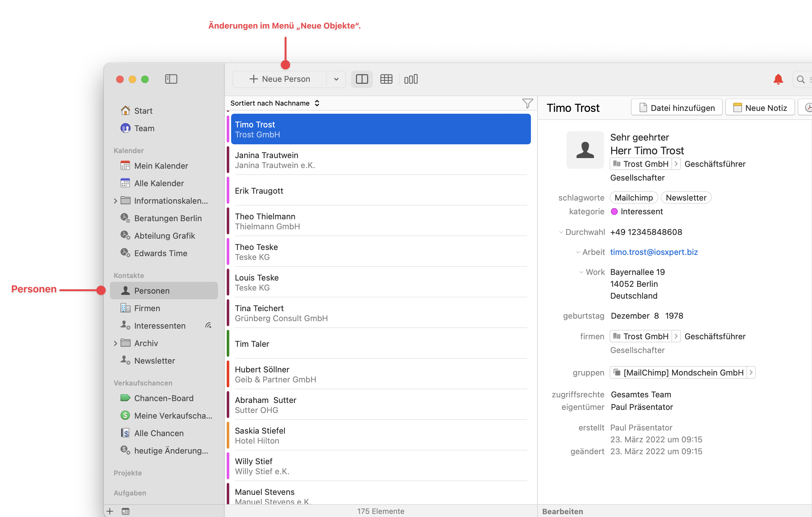Select Firmen in the sidebar
The image size is (812, 517).
pyautogui.click(x=147, y=308)
